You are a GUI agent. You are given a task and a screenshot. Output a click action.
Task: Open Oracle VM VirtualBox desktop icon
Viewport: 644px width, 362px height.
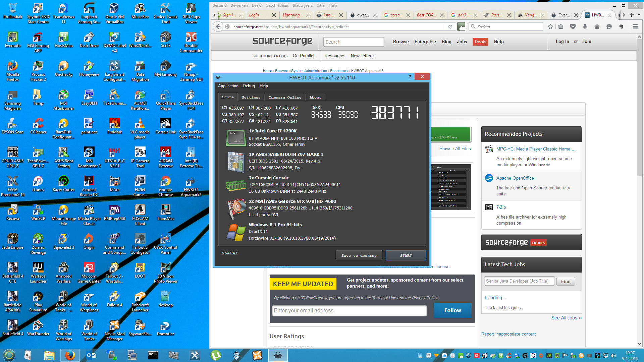114,13
